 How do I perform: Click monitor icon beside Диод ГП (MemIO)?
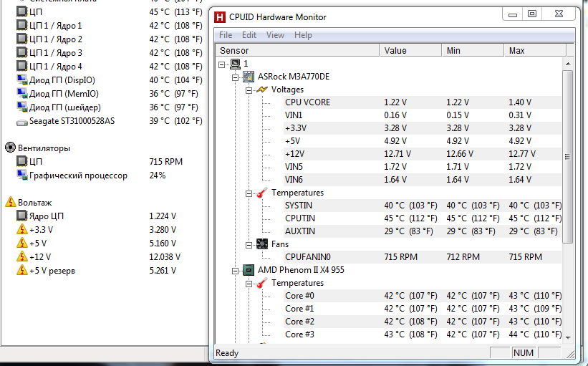(22, 93)
